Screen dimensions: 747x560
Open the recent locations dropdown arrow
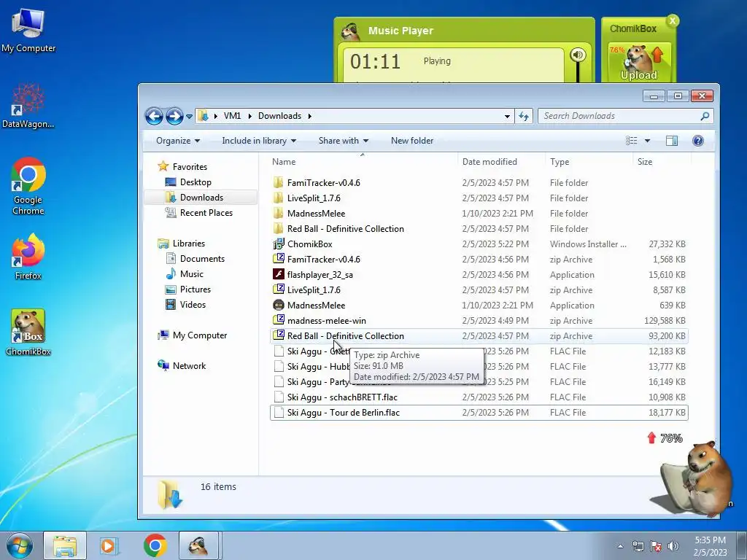coord(189,117)
